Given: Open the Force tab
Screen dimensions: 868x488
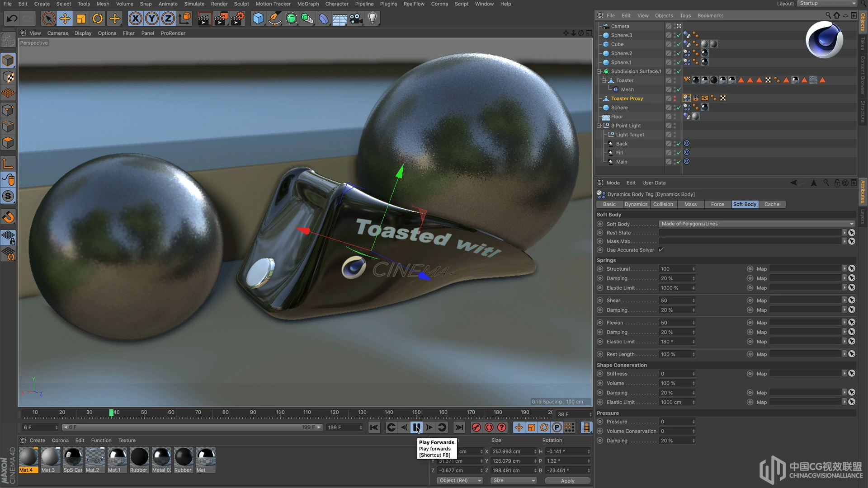Looking at the screenshot, I should 717,204.
